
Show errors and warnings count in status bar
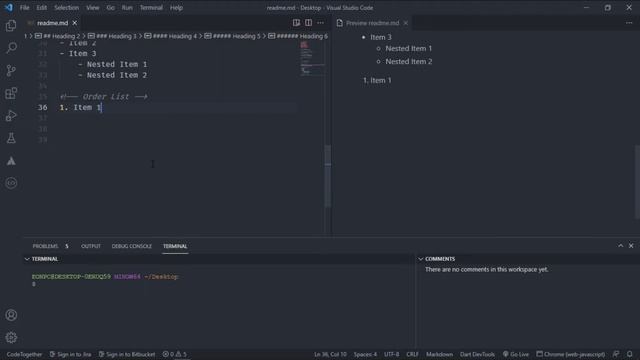point(174,354)
